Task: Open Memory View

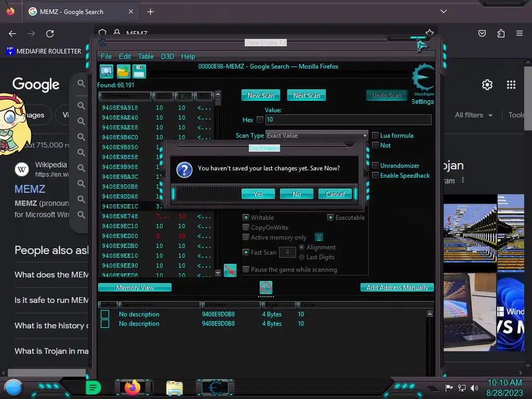Action: tap(135, 288)
